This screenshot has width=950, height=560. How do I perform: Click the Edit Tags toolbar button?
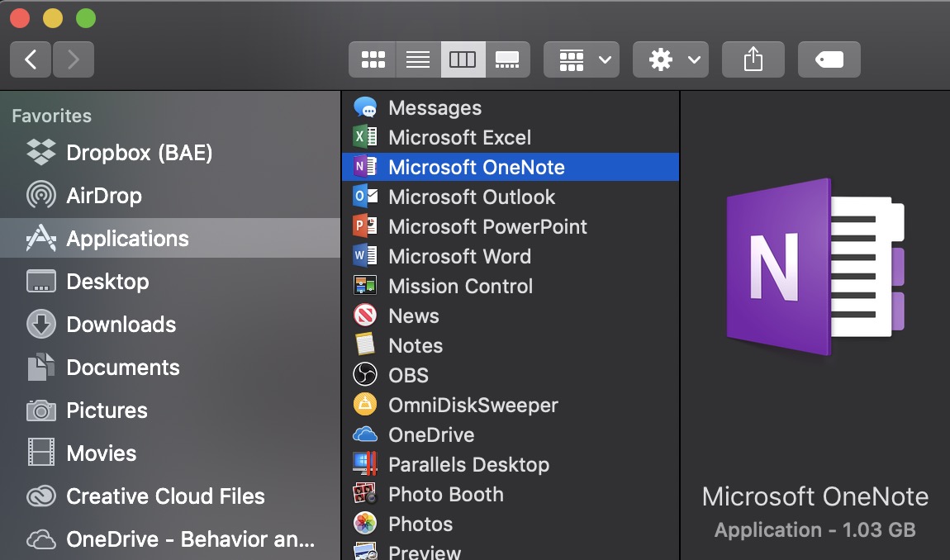point(829,59)
